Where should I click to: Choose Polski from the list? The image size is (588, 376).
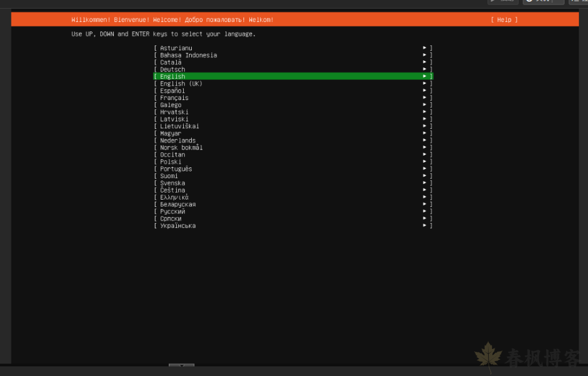(293, 162)
